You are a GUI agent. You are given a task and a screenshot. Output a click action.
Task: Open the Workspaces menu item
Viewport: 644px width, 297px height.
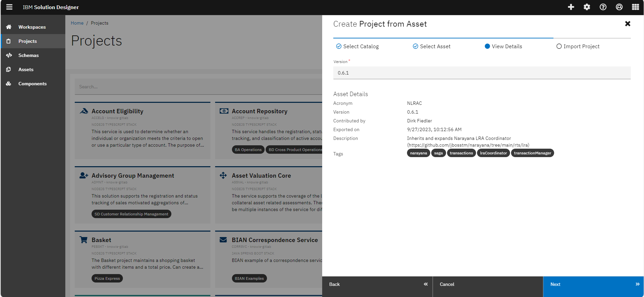(33, 27)
